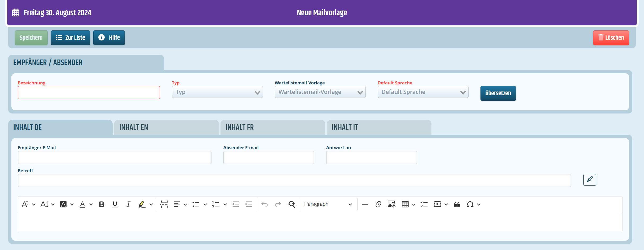
Task: Focus the Betreff subject field
Action: click(x=294, y=180)
